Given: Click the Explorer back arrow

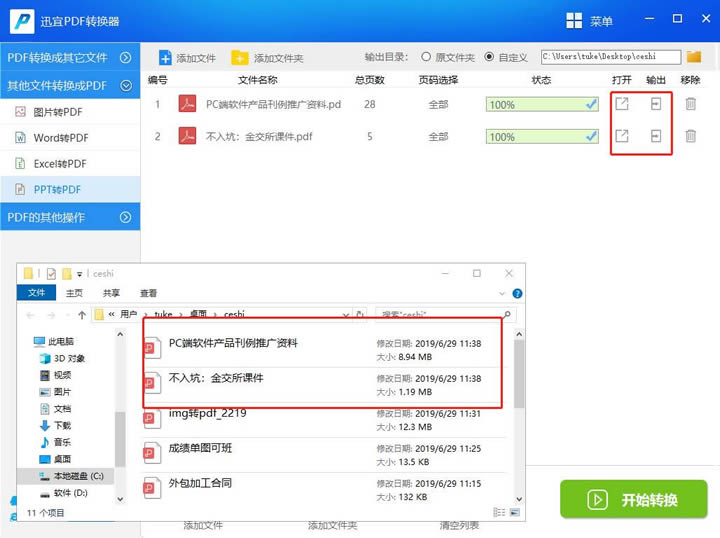Looking at the screenshot, I should (30, 315).
